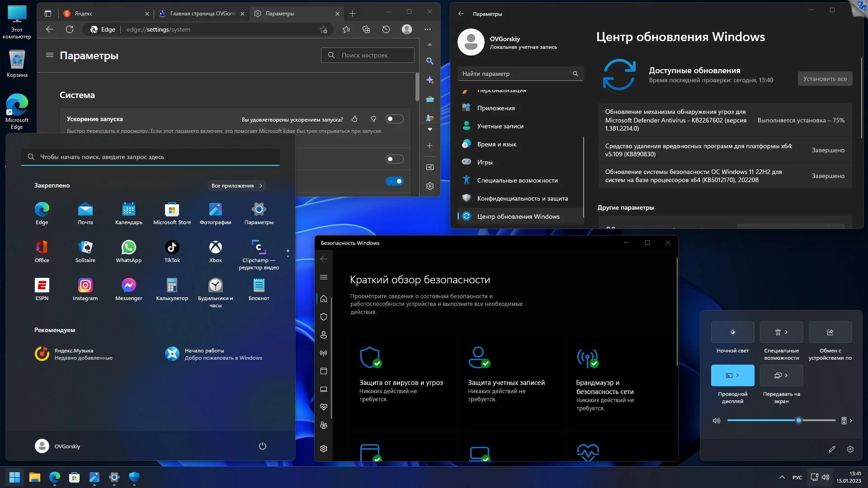Toggle startup boost switch in Edge settings
This screenshot has width=868, height=488.
click(x=394, y=119)
